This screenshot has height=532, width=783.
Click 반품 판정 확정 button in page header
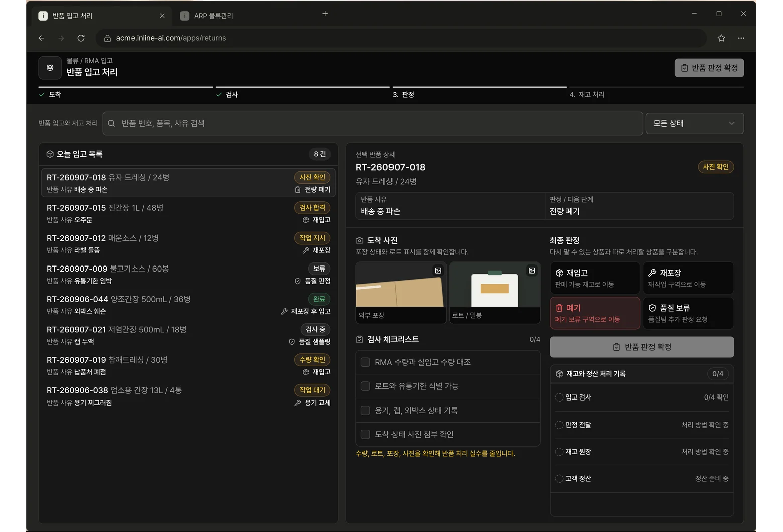[709, 68]
